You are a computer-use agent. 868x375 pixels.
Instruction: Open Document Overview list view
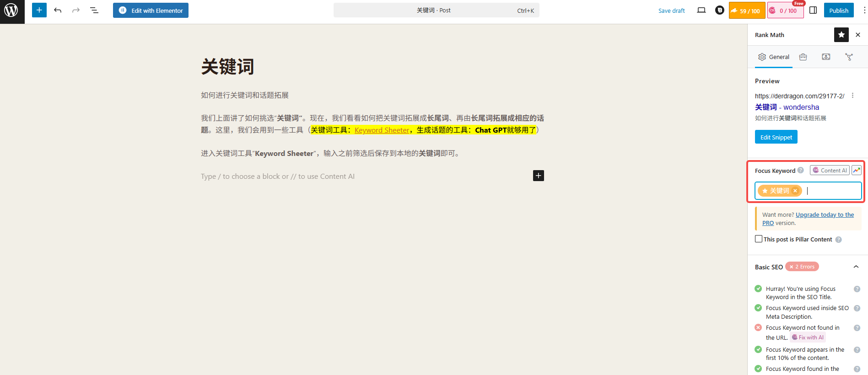[x=94, y=10]
